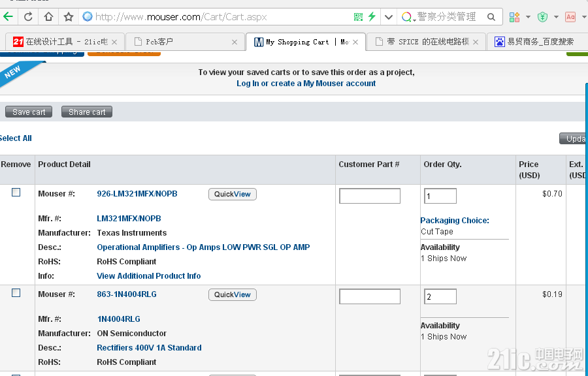Go back with the green arrow
588x376 pixels.
click(x=8, y=17)
